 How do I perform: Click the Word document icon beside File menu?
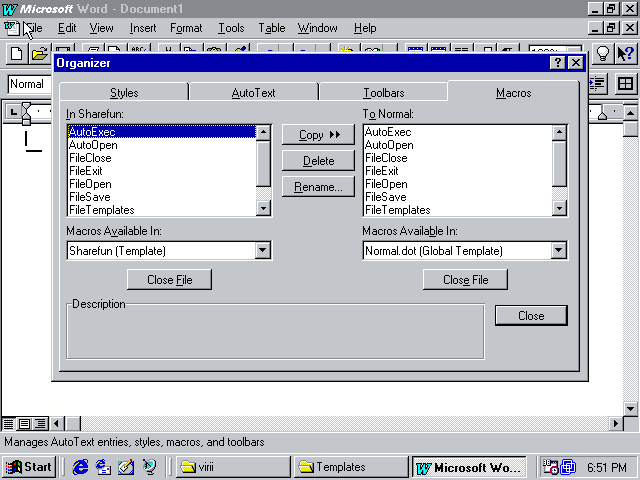11,28
